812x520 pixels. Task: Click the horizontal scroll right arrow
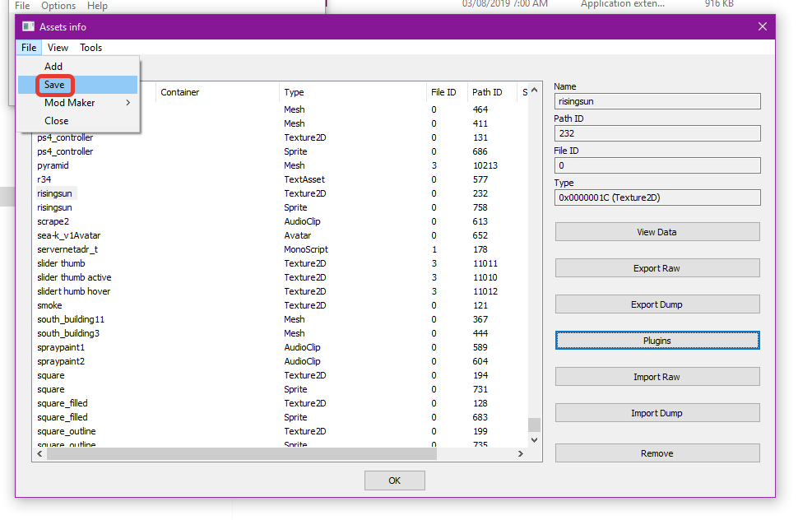[x=521, y=453]
